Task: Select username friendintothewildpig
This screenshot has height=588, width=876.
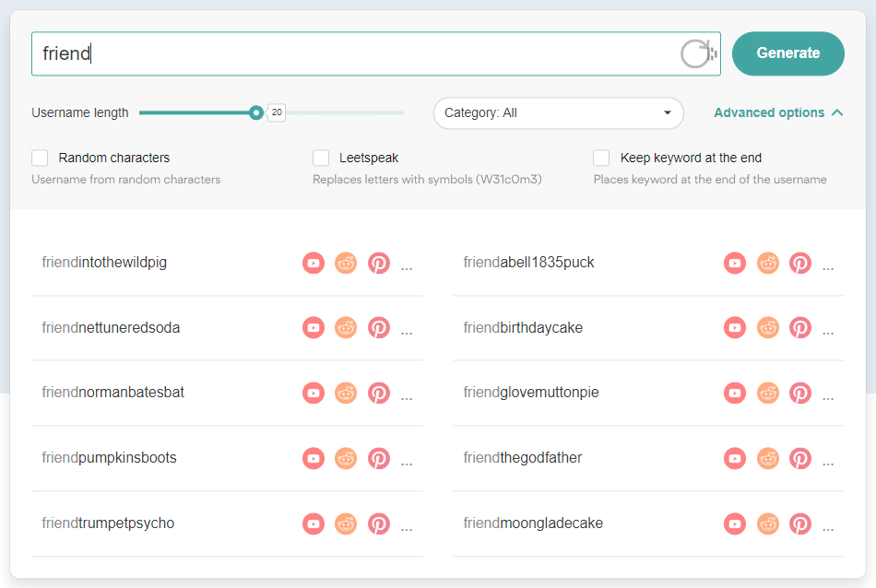Action: tap(104, 262)
